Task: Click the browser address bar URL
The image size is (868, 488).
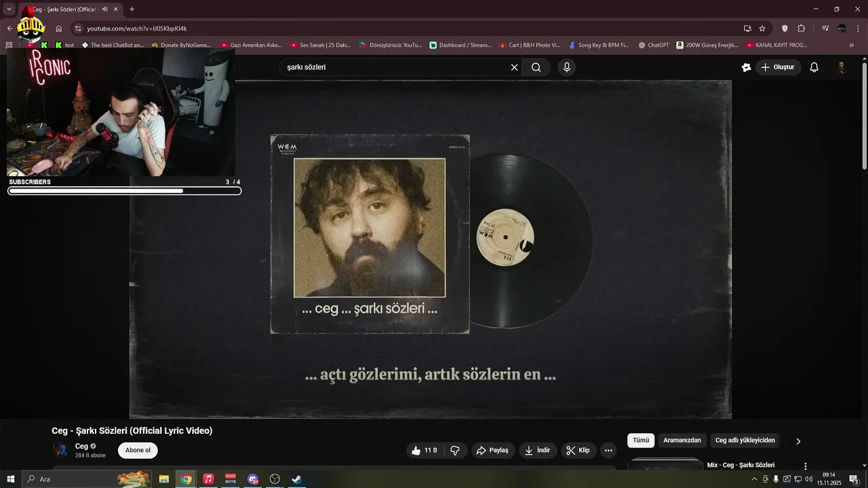Action: (137, 28)
